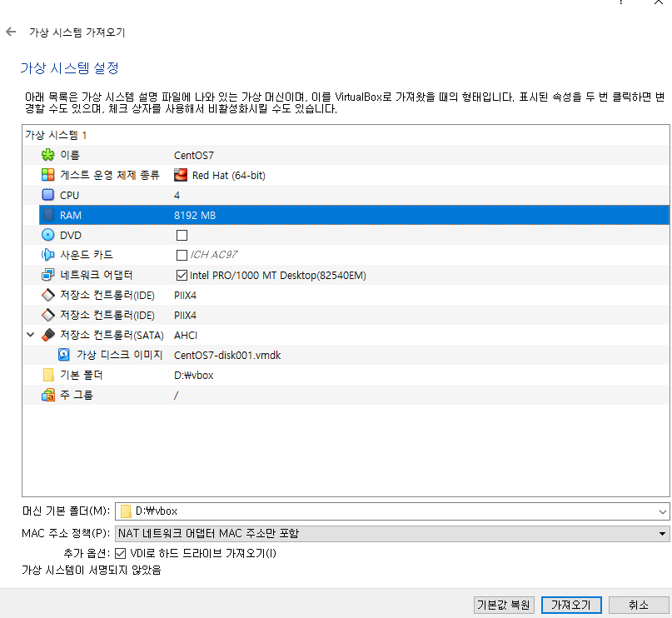Select the 가상 시스템 1 header row
Viewport: 672px width, 618px height.
click(x=346, y=135)
